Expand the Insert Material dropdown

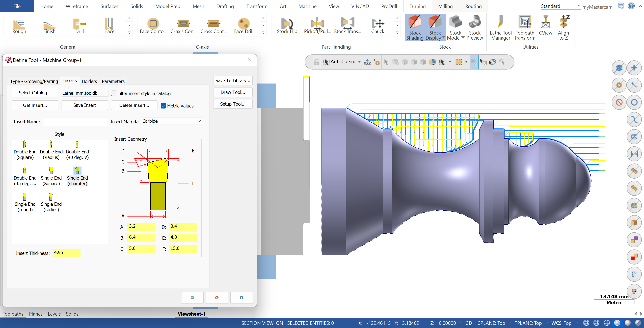click(172, 121)
